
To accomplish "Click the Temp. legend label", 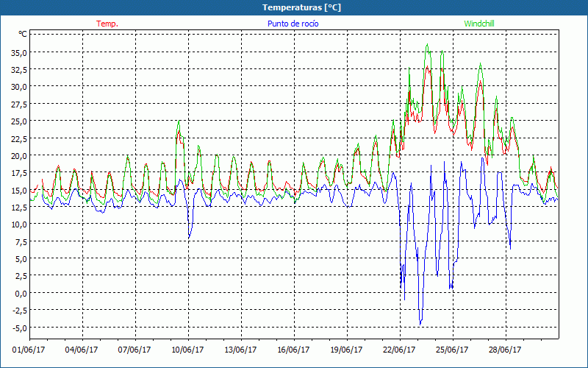I will point(107,24).
